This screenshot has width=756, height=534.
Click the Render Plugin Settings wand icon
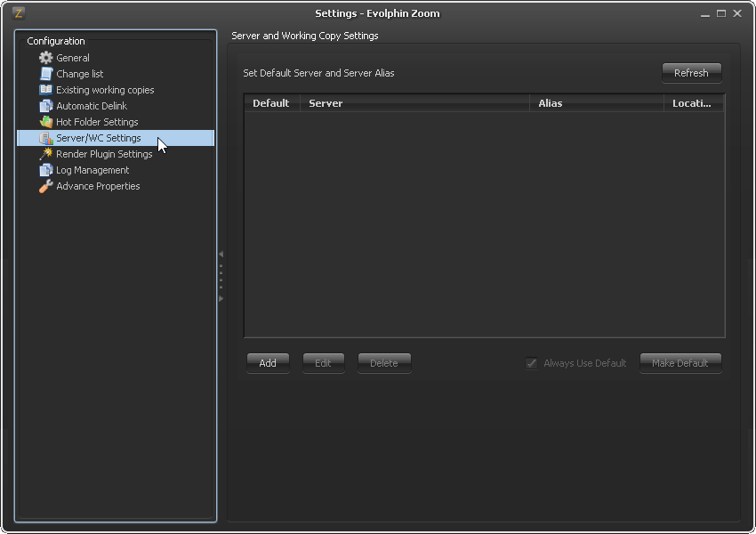pos(45,154)
